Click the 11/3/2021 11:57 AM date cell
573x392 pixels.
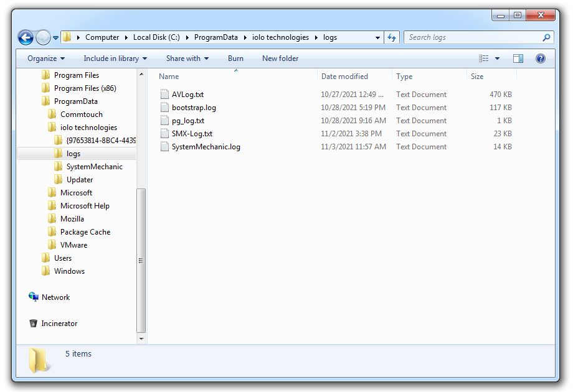pos(353,147)
